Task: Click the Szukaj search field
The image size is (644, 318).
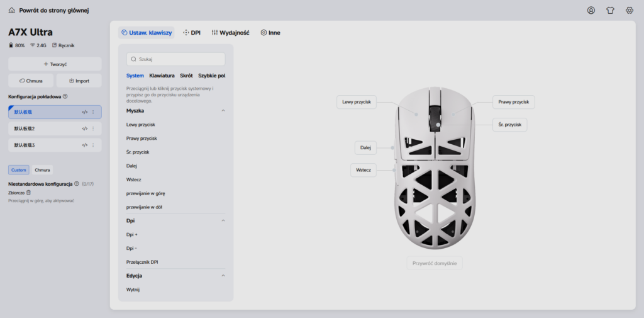Action: [x=176, y=59]
